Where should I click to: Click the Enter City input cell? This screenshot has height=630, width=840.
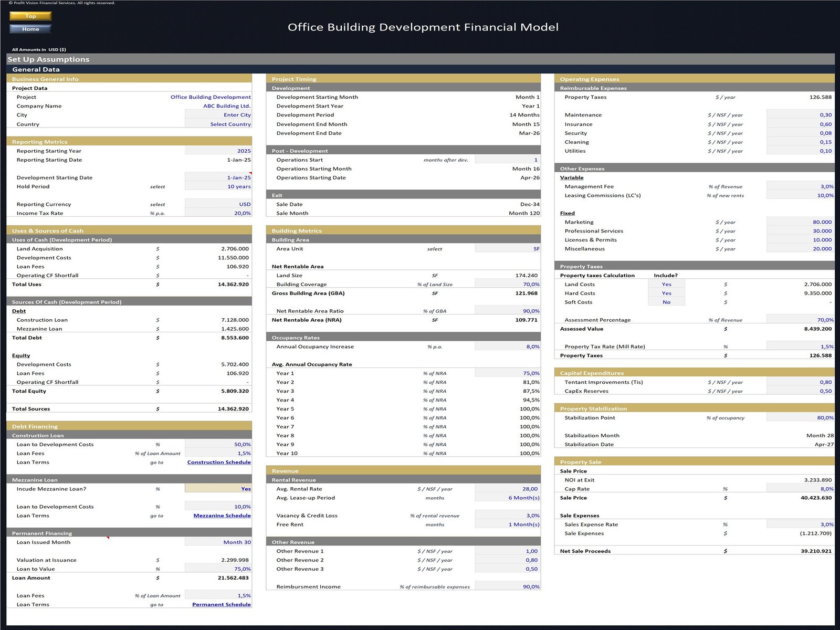[218, 115]
